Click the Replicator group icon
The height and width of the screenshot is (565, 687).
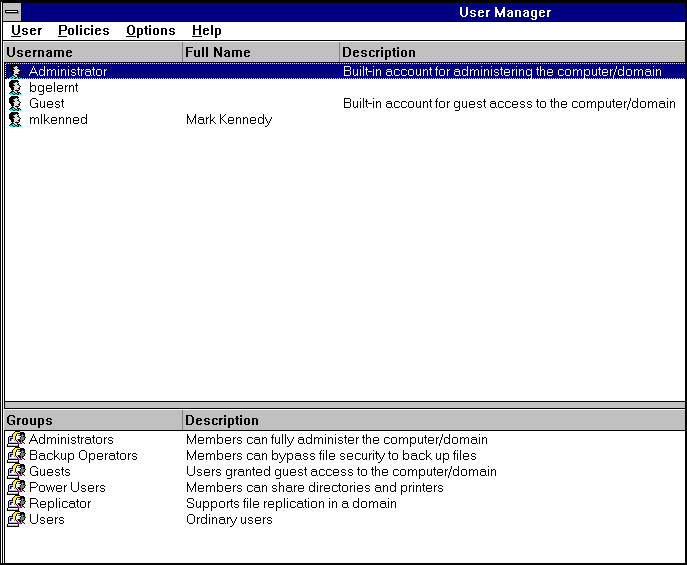point(17,503)
